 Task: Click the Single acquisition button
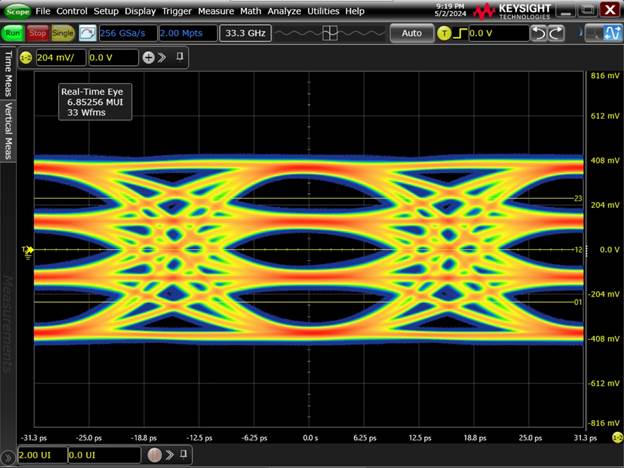click(x=63, y=33)
